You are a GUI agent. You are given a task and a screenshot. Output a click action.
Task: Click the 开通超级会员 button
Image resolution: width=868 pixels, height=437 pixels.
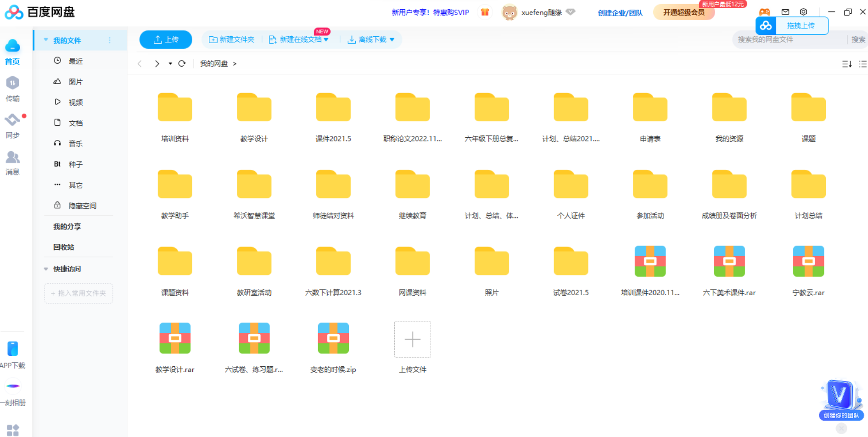(683, 12)
